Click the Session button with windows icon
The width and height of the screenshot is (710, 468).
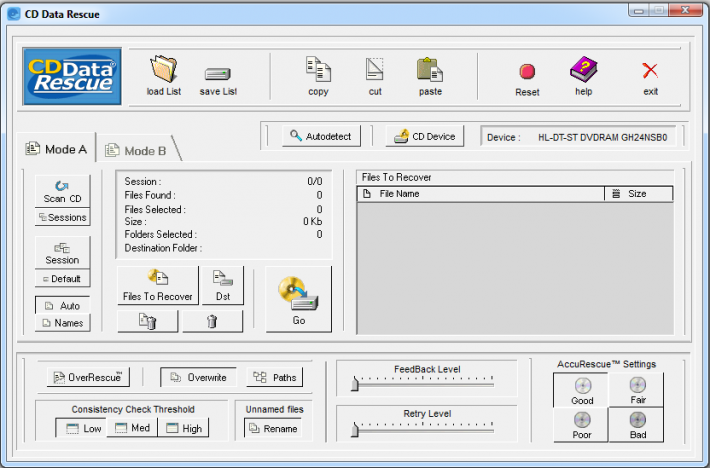click(x=62, y=253)
